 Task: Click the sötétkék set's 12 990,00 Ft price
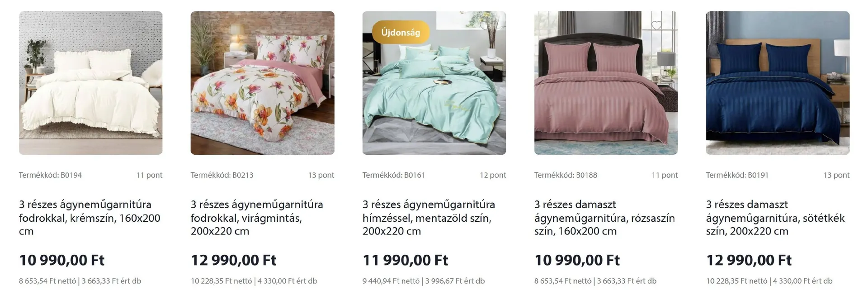click(x=749, y=260)
